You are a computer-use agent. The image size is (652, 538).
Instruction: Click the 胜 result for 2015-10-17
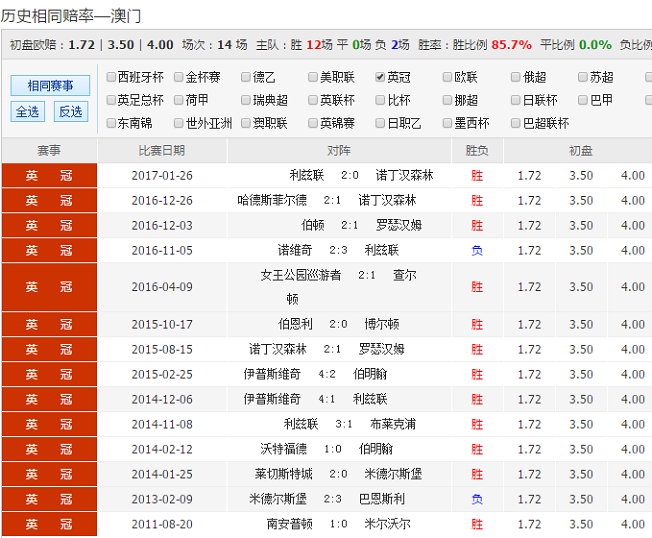point(477,324)
